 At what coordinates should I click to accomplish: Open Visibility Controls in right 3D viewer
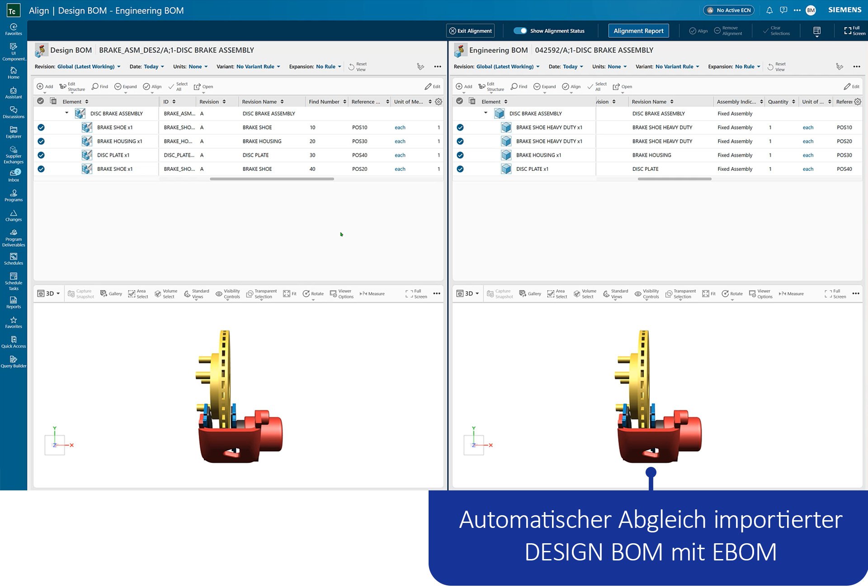click(646, 293)
